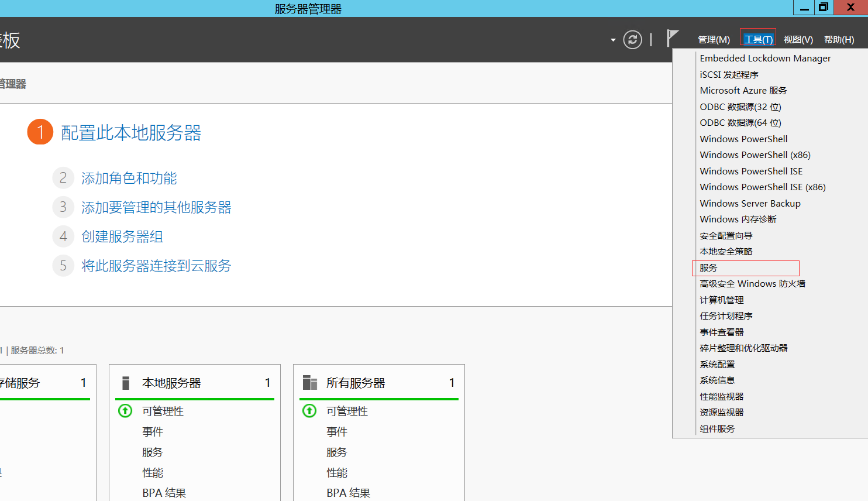Click green manageability icon under 本地服务器
The image size is (868, 501).
click(125, 411)
